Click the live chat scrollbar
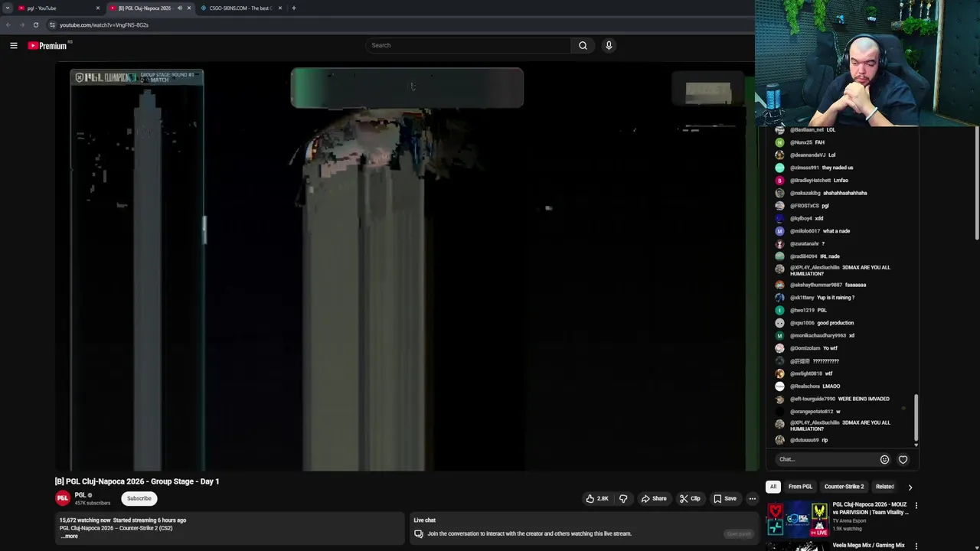 916,419
